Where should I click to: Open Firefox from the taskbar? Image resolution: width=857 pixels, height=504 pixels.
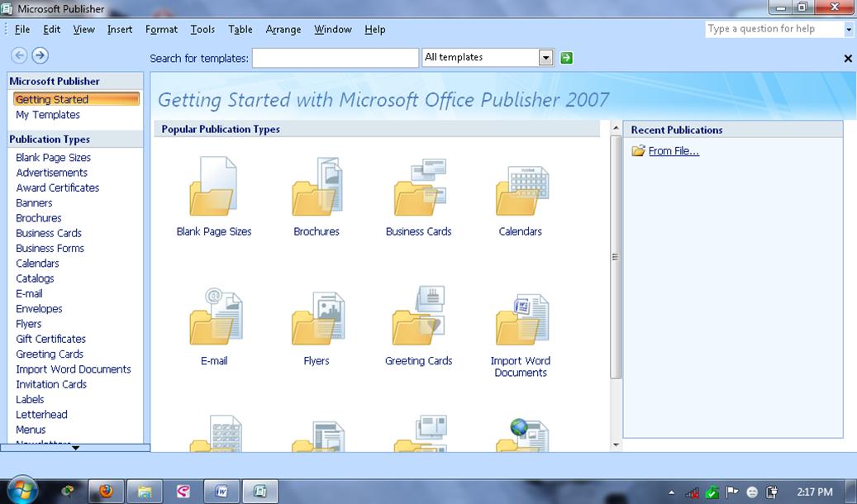click(x=106, y=492)
